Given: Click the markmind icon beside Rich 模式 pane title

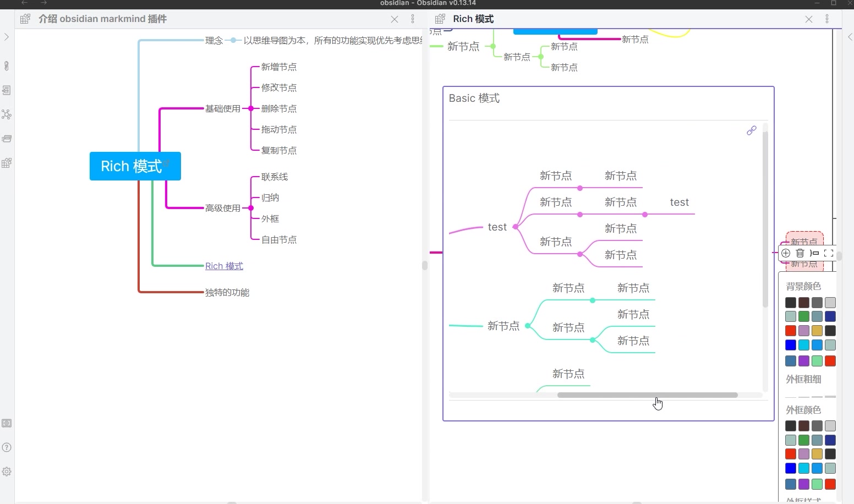Looking at the screenshot, I should coord(440,19).
